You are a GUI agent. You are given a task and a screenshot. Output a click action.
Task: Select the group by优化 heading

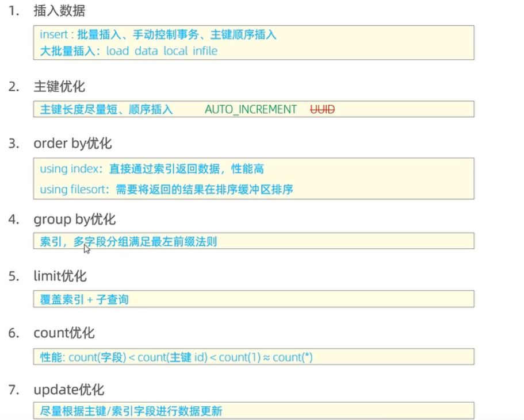(75, 219)
